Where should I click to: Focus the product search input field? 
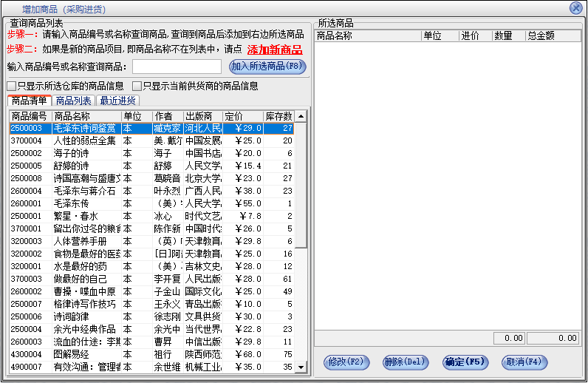(x=177, y=67)
